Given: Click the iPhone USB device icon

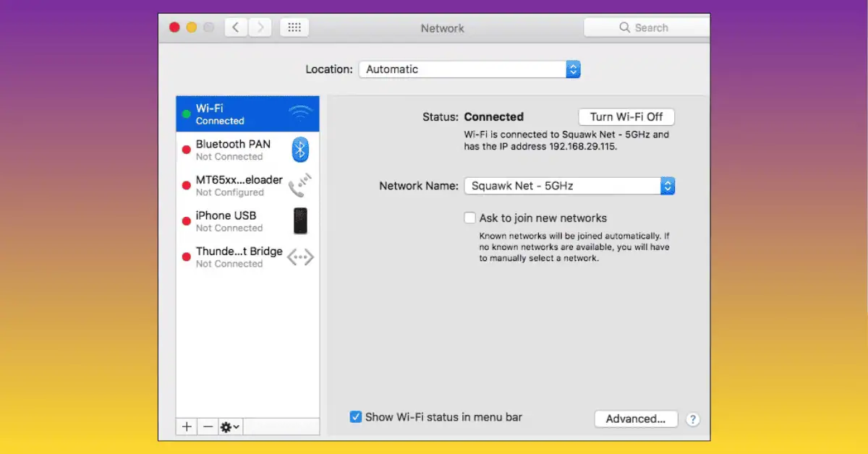Looking at the screenshot, I should click(302, 220).
